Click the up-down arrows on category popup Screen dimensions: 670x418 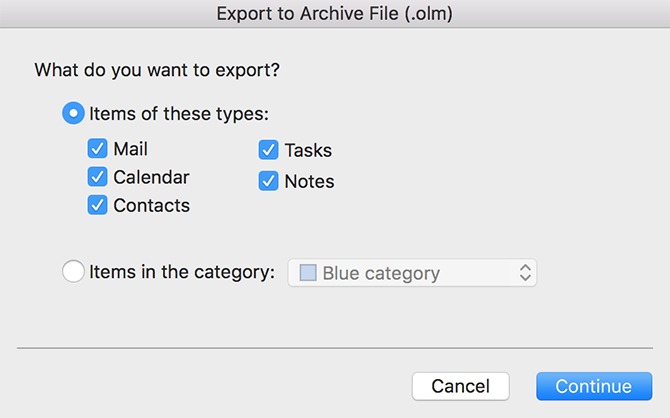click(x=525, y=273)
